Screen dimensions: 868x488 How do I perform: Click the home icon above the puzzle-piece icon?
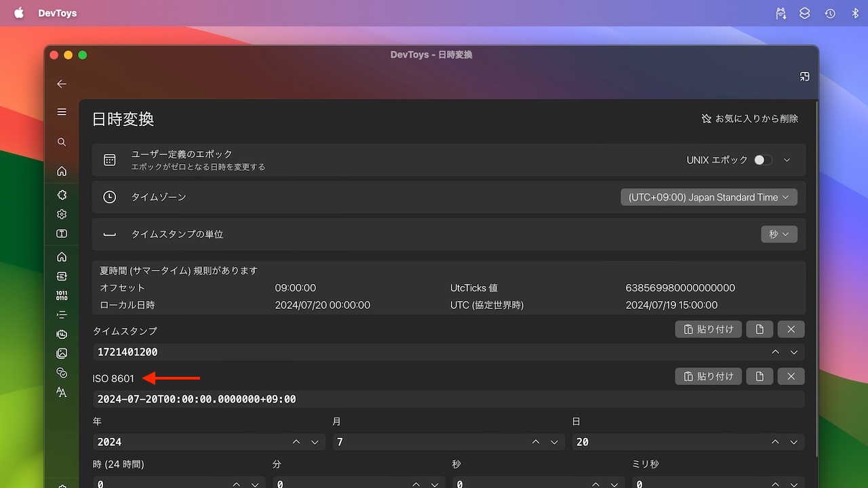click(x=62, y=171)
